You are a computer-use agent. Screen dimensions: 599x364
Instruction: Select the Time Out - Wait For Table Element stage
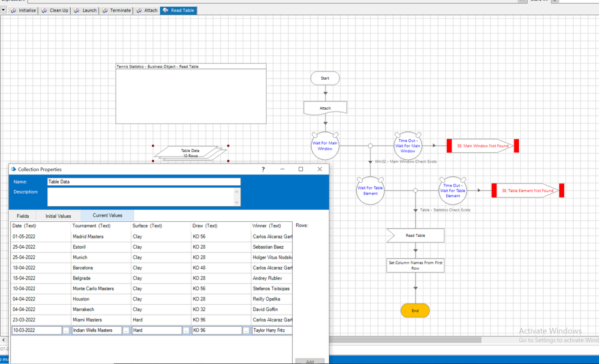(453, 190)
